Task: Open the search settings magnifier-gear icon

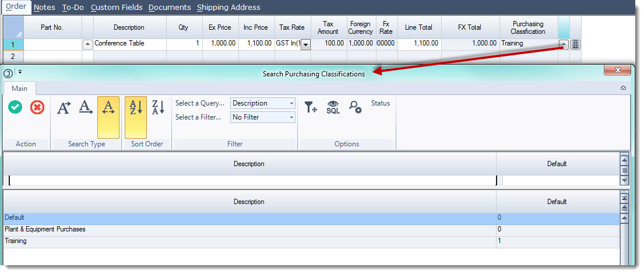Action: point(356,107)
